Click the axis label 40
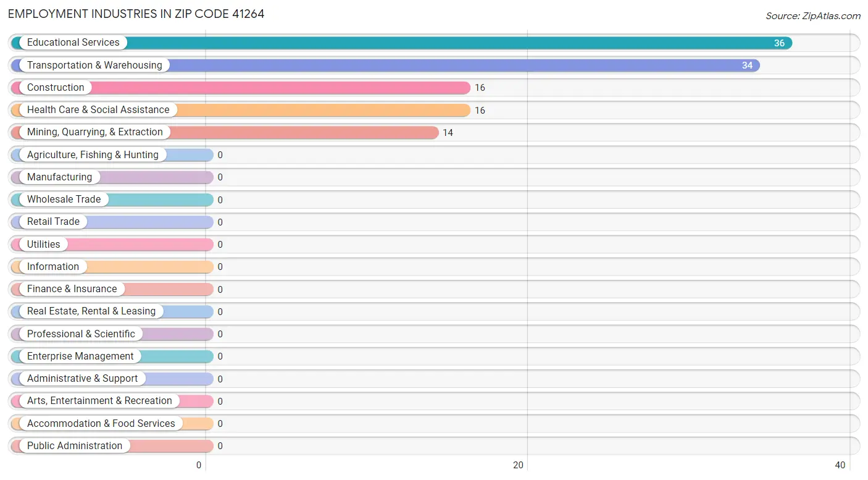868x480 pixels. tap(840, 466)
